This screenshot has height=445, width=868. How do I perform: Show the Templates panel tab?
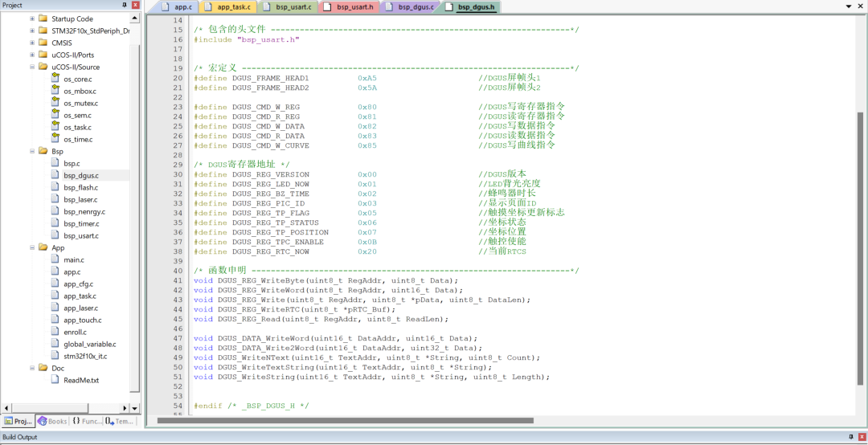[x=119, y=421]
